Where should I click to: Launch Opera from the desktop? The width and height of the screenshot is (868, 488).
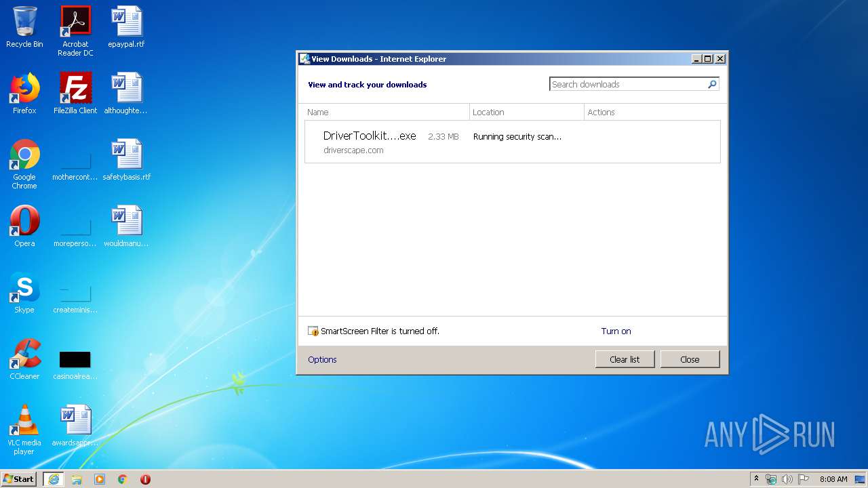pyautogui.click(x=24, y=226)
